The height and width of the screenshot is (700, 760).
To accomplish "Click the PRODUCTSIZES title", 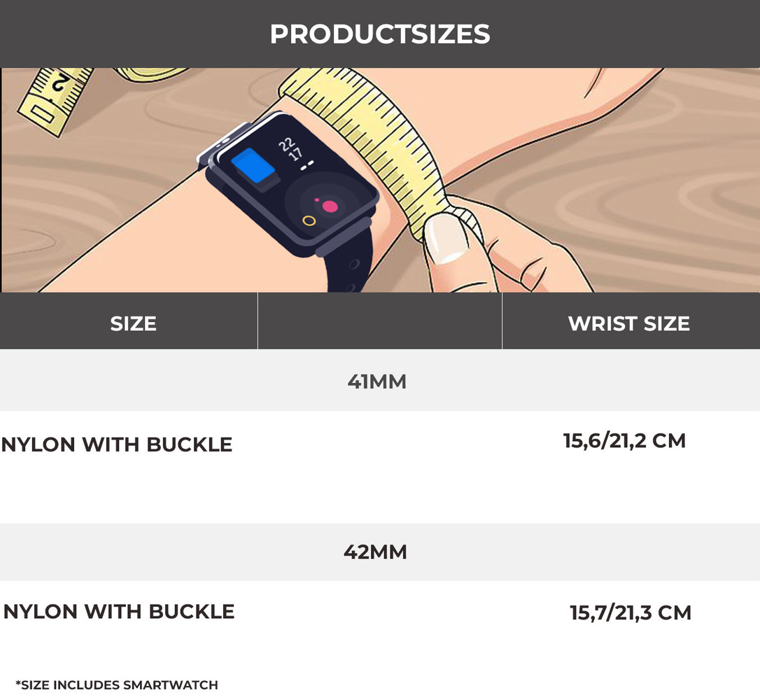I will pos(380,34).
